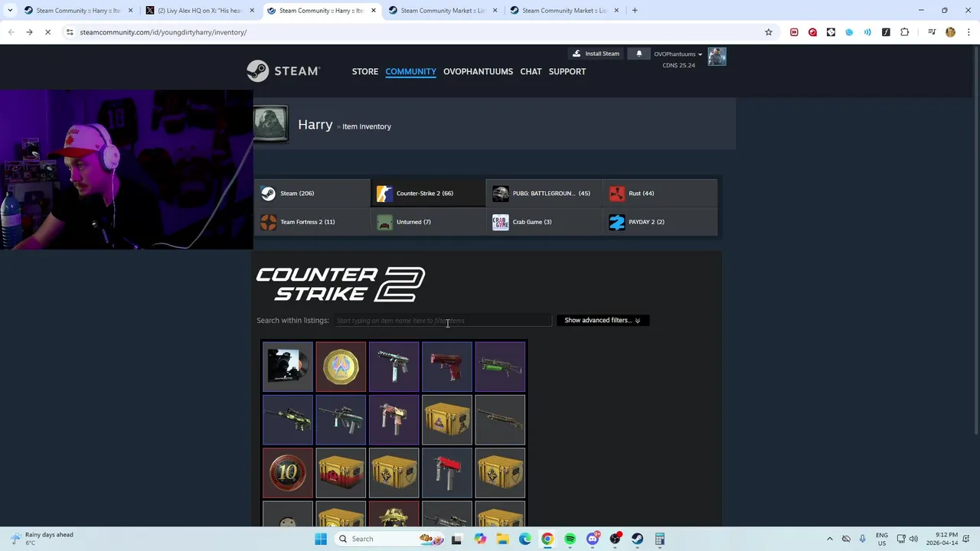980x551 pixels.
Task: Click the black script 'f' extension icon
Action: click(886, 32)
